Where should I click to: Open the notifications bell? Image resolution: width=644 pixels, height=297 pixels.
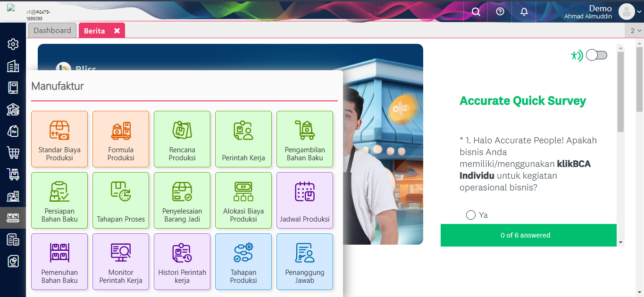click(524, 11)
